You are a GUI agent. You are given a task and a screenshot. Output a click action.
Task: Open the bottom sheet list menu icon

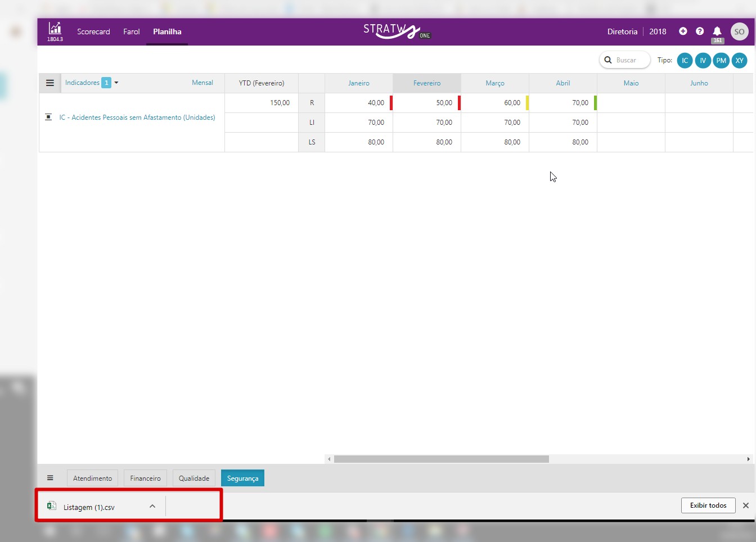point(50,478)
